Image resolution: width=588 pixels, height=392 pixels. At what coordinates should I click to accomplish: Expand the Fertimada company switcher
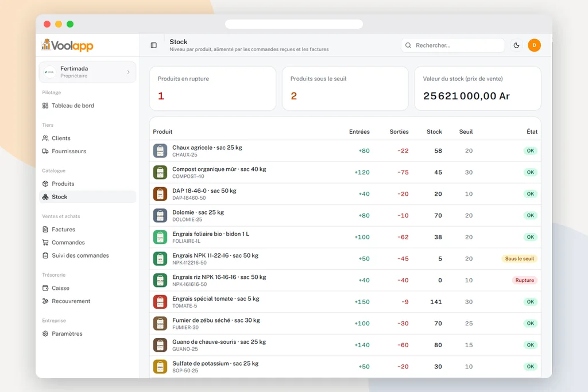pos(87,72)
